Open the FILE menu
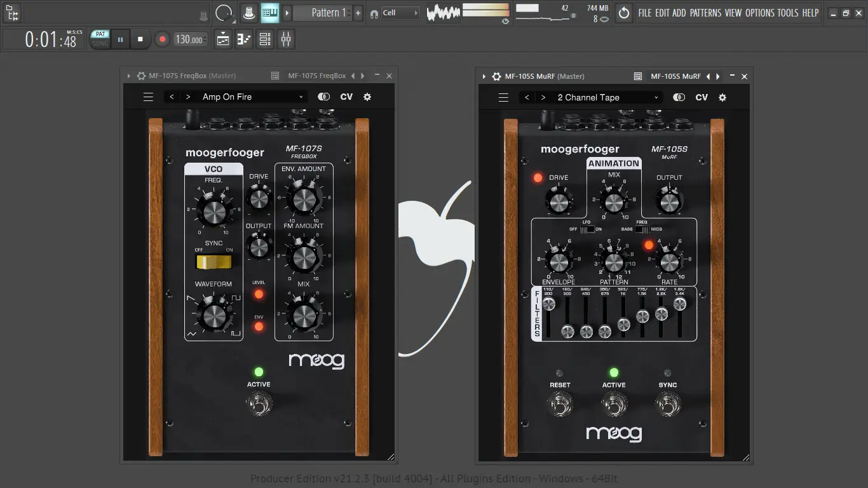Screen dimensions: 868x488 [645, 13]
